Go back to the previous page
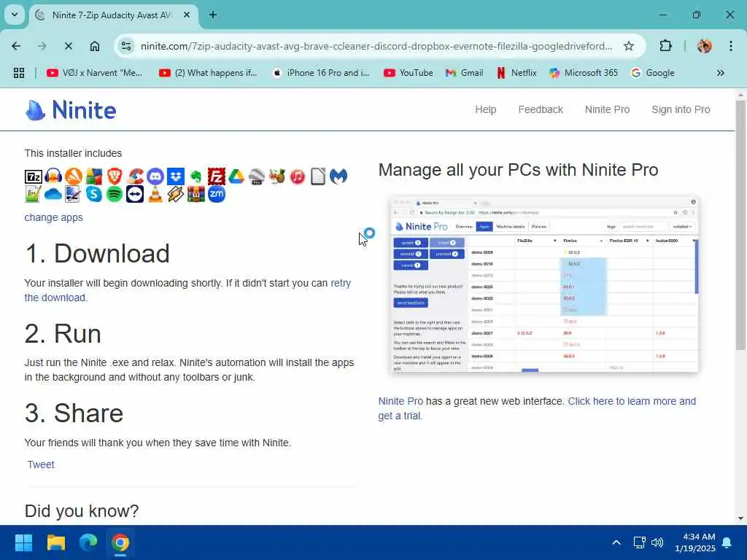747x560 pixels. 16,46
